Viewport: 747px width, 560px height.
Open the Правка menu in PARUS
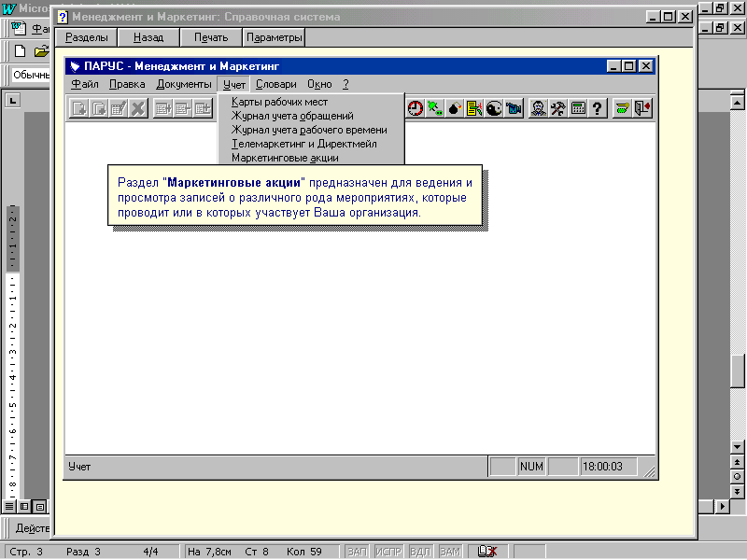127,84
